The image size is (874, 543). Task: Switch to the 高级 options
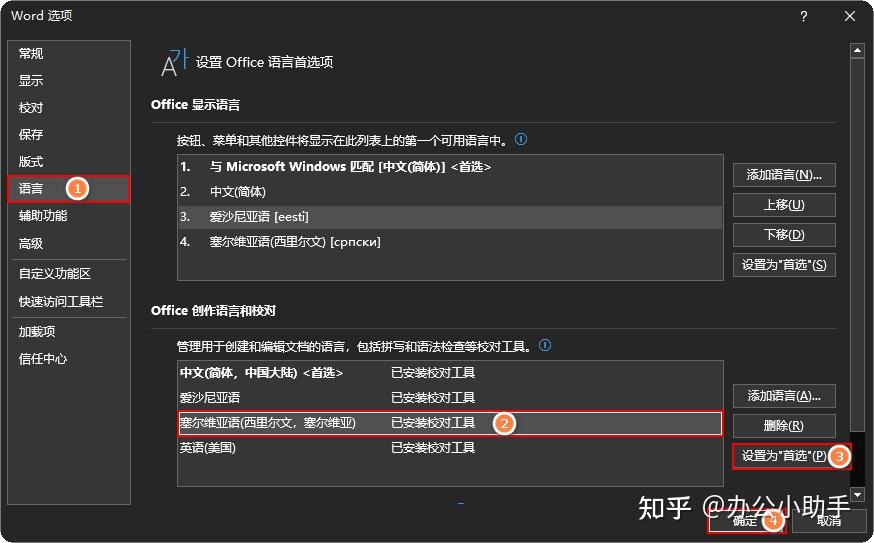69,243
